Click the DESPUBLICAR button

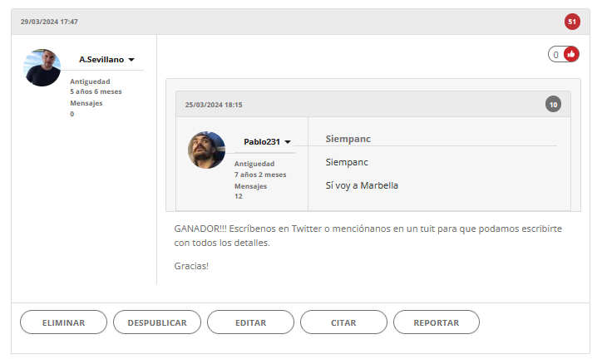pos(157,322)
